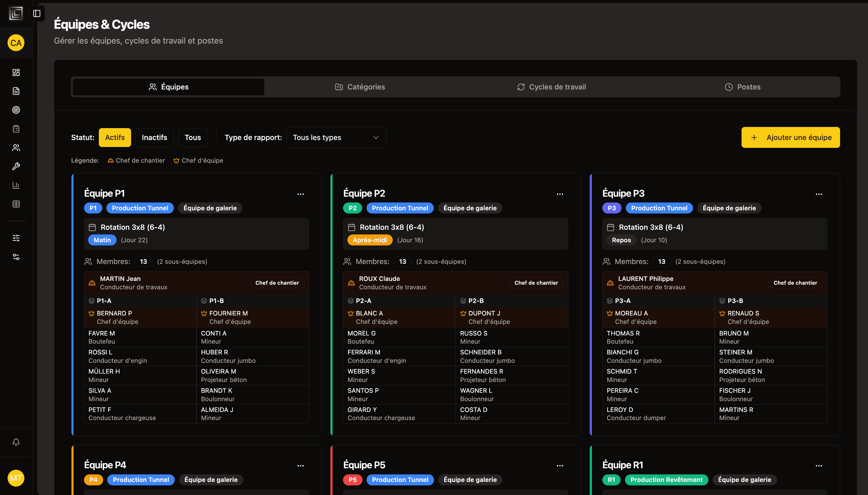Select the Tous status filter
The image size is (868, 495).
[x=192, y=137]
